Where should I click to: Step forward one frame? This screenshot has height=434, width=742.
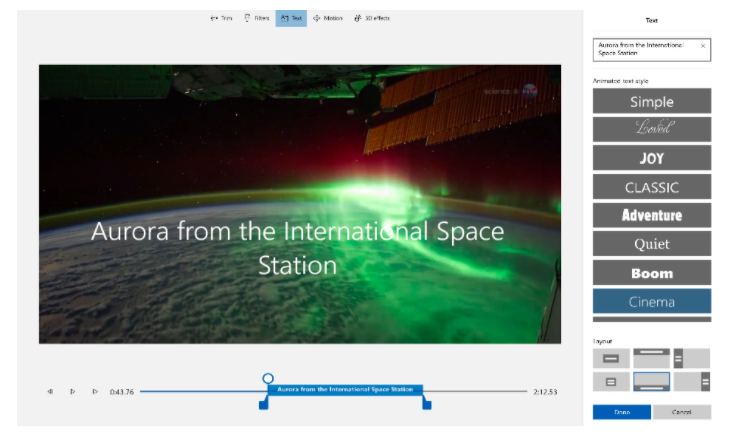tap(95, 391)
